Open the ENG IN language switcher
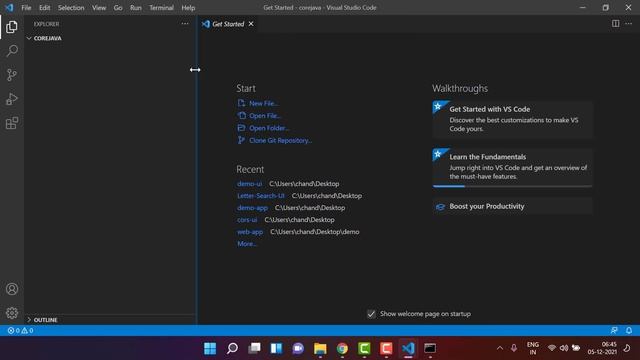Screen dimensions: 640x360 [533, 348]
